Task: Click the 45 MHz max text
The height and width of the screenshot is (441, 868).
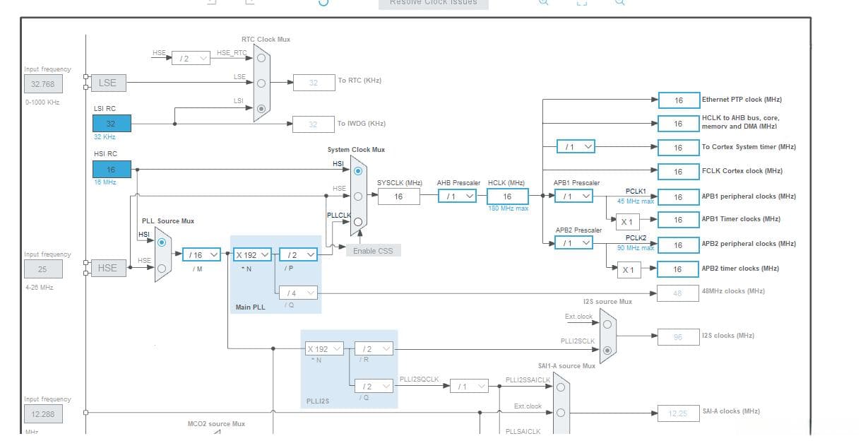Action: (x=636, y=201)
